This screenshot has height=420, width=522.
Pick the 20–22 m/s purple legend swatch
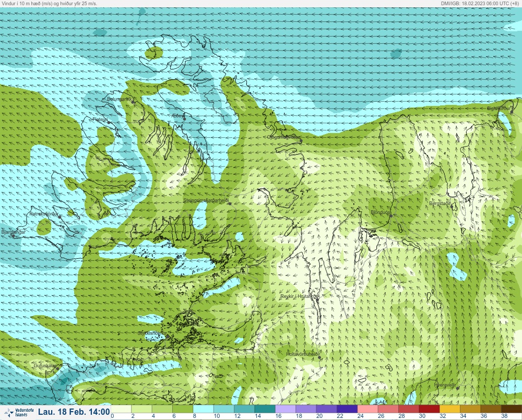[x=327, y=409]
